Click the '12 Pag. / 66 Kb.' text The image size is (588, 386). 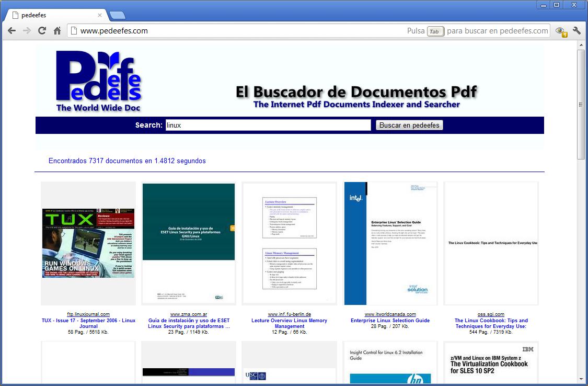290,332
